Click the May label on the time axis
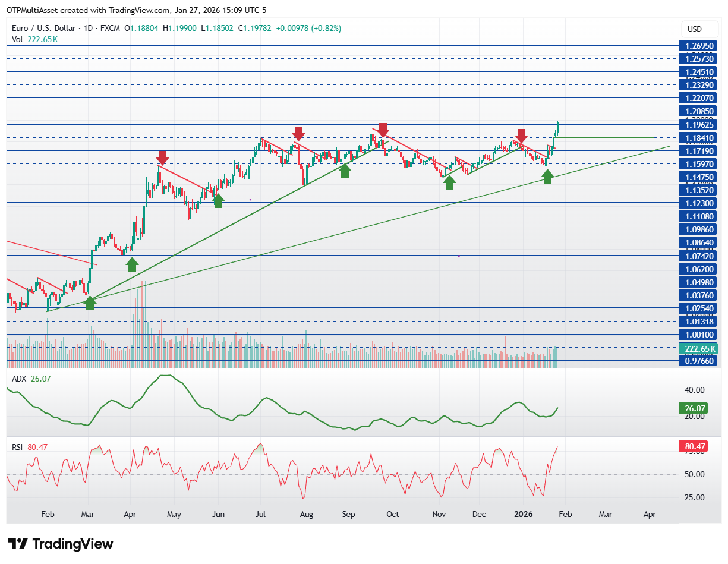Viewport: 728px width, 564px height. tap(174, 513)
